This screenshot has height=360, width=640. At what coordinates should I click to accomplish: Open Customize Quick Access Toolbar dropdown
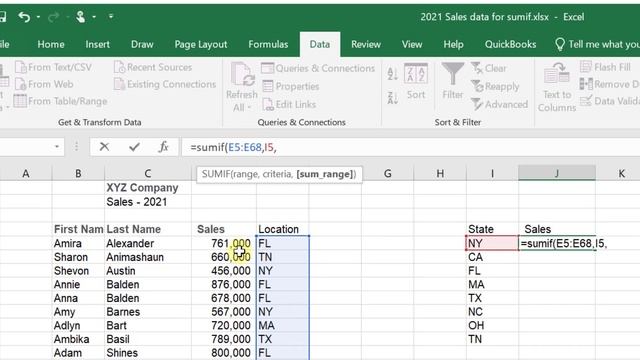click(x=111, y=17)
